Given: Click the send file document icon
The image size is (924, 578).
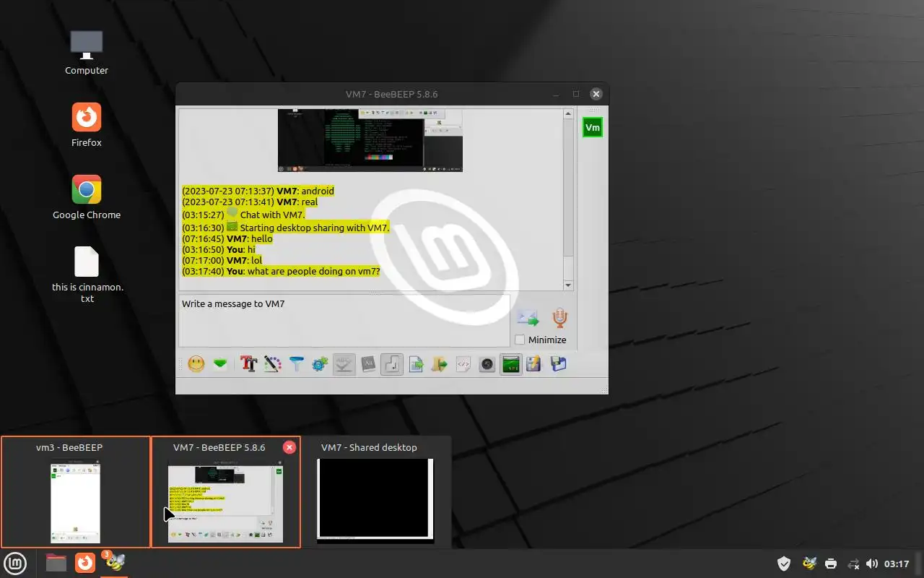Looking at the screenshot, I should [416, 364].
